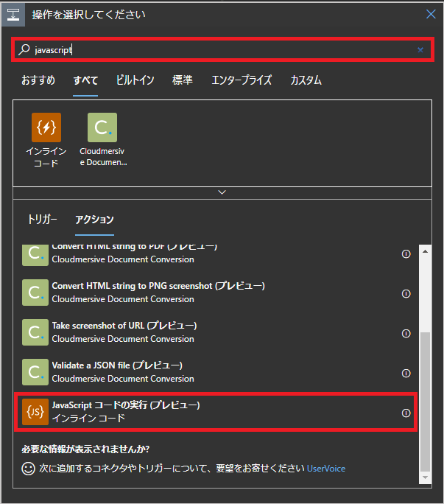The width and height of the screenshot is (444, 504).
Task: Open the UserVoice link
Action: (x=326, y=469)
